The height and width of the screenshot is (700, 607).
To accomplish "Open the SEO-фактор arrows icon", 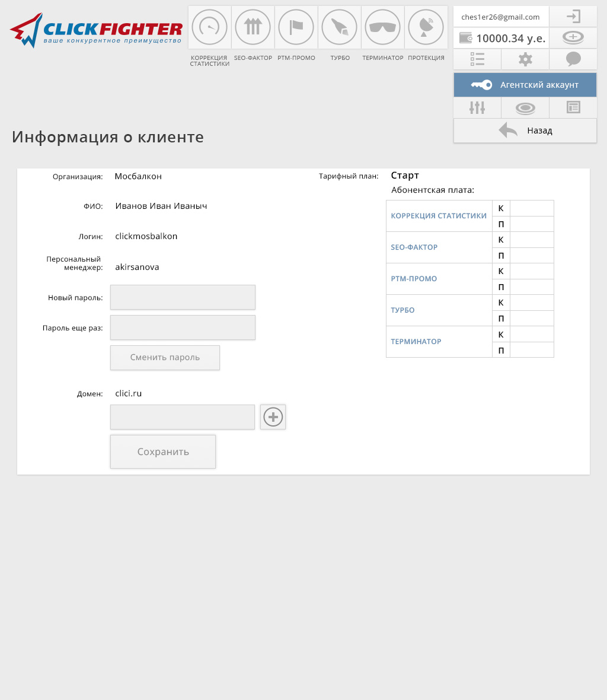I will point(253,27).
